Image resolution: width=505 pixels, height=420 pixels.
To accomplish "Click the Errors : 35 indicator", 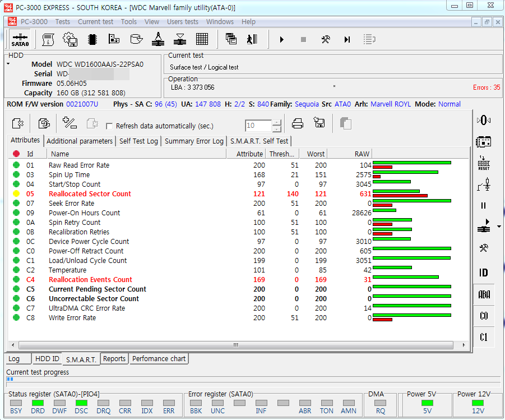I will tap(487, 87).
